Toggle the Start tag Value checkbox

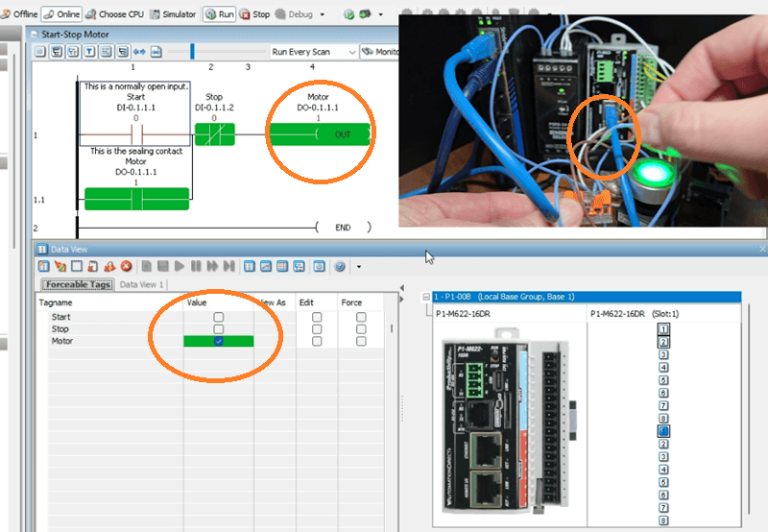[x=219, y=317]
